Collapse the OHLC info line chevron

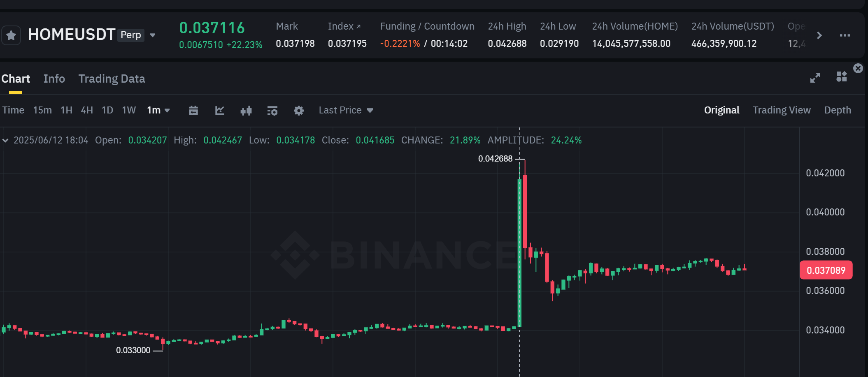point(5,141)
